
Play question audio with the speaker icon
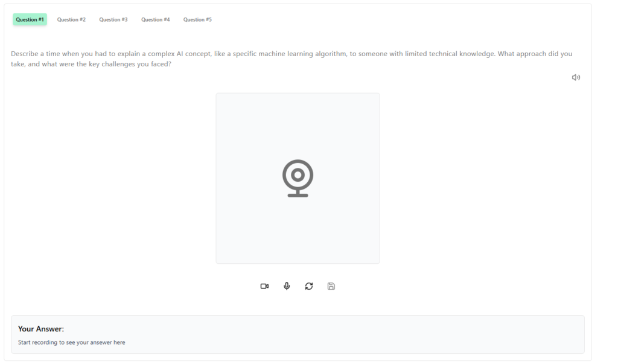coord(576,77)
